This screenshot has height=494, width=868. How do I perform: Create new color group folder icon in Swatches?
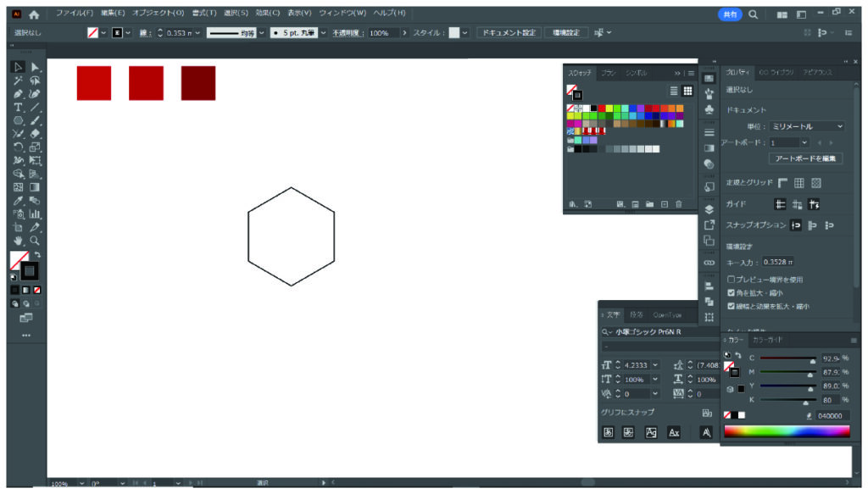(650, 204)
